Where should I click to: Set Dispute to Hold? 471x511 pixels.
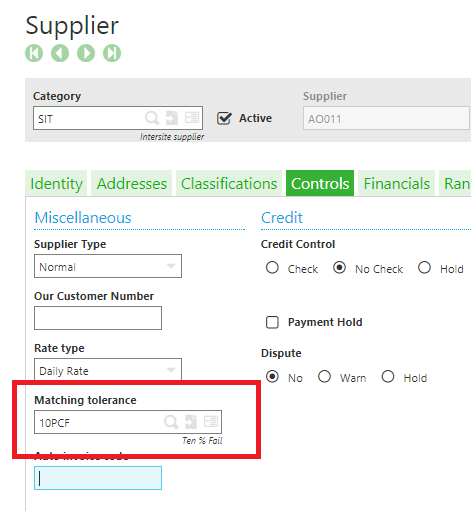[x=388, y=377]
